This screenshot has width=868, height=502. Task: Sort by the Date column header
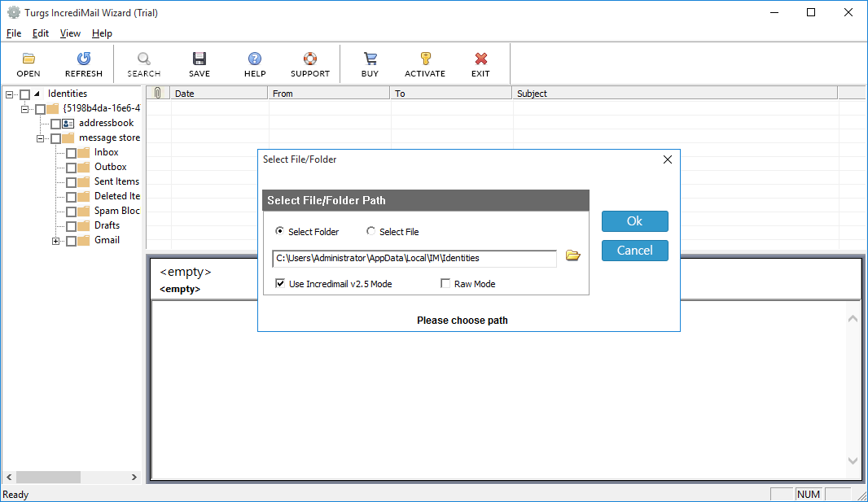click(219, 94)
